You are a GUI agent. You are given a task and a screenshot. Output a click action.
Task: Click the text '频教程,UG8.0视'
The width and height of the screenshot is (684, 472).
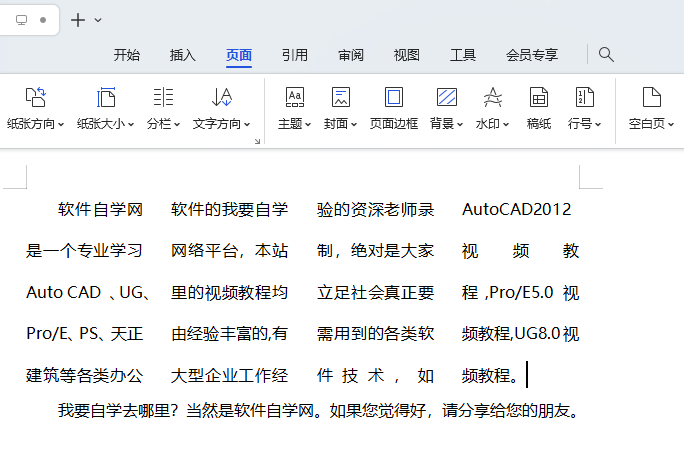[x=520, y=334]
